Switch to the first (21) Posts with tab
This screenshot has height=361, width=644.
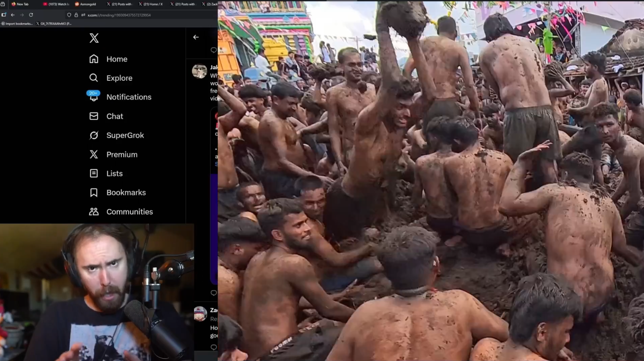[x=120, y=4]
